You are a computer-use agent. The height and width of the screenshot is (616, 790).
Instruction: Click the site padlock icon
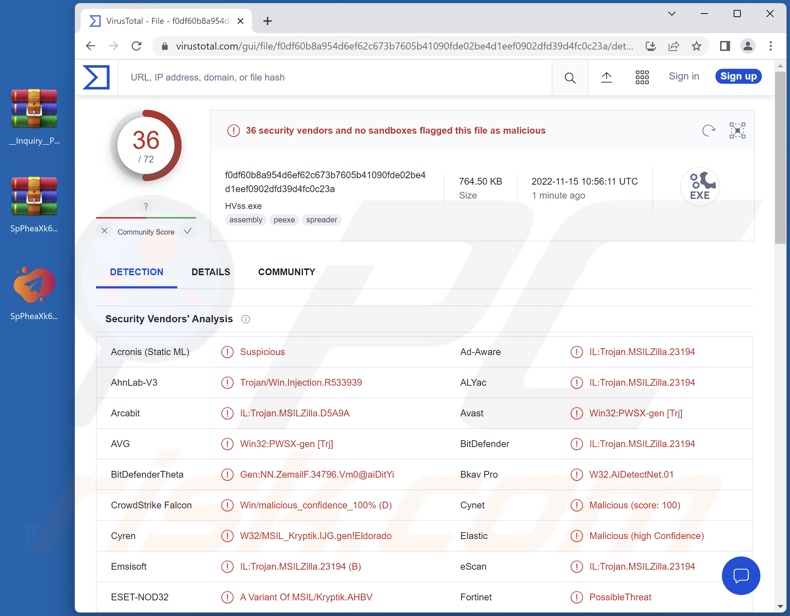165,46
